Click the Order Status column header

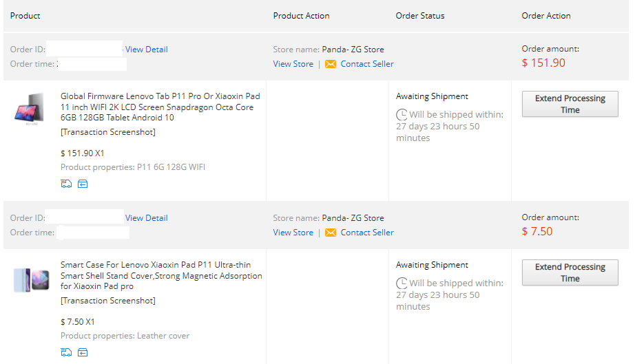[x=420, y=16]
